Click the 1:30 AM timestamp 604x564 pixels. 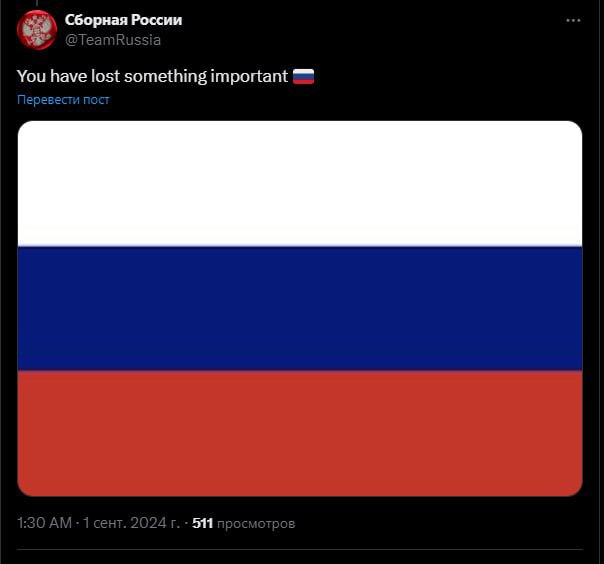[x=44, y=523]
